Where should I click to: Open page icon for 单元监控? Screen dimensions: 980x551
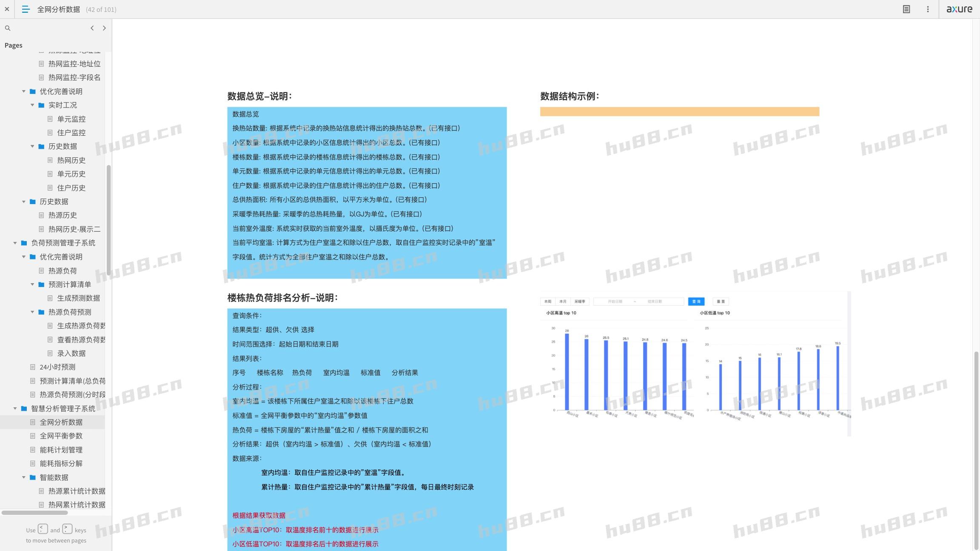50,119
